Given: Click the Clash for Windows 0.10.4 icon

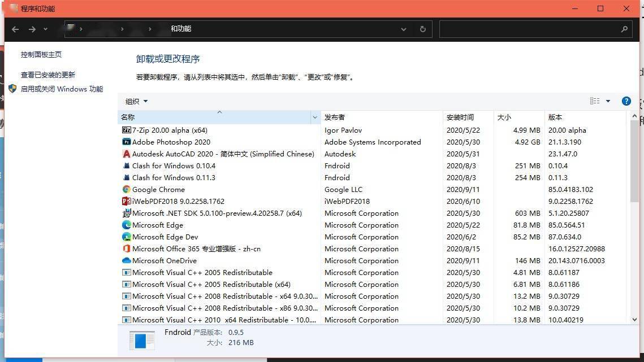Looking at the screenshot, I should click(127, 166).
